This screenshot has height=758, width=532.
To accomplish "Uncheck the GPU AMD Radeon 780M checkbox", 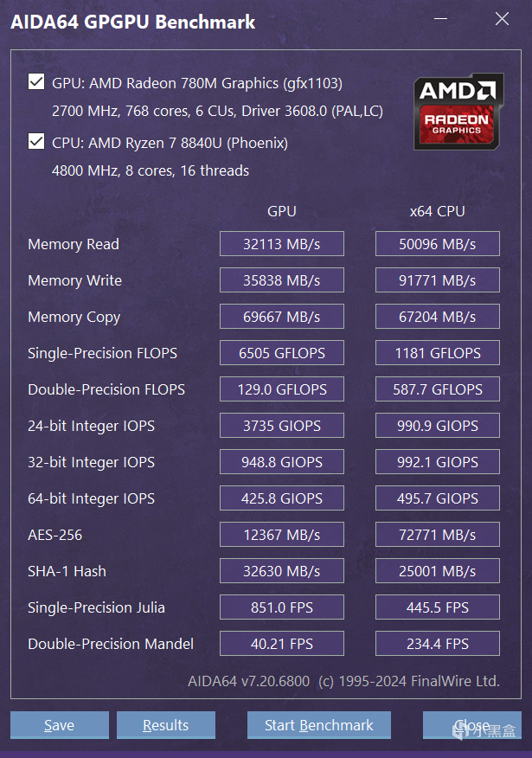I will click(x=36, y=83).
